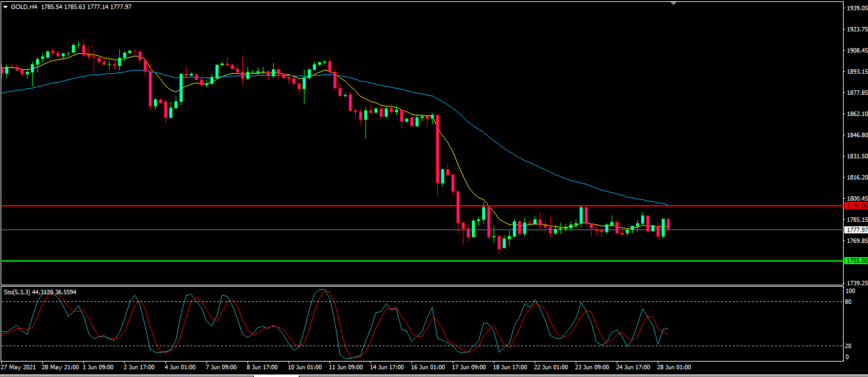Viewport: 868px width, 377px height.
Task: Click the 28 Jun 01:00 time label
Action: point(674,367)
